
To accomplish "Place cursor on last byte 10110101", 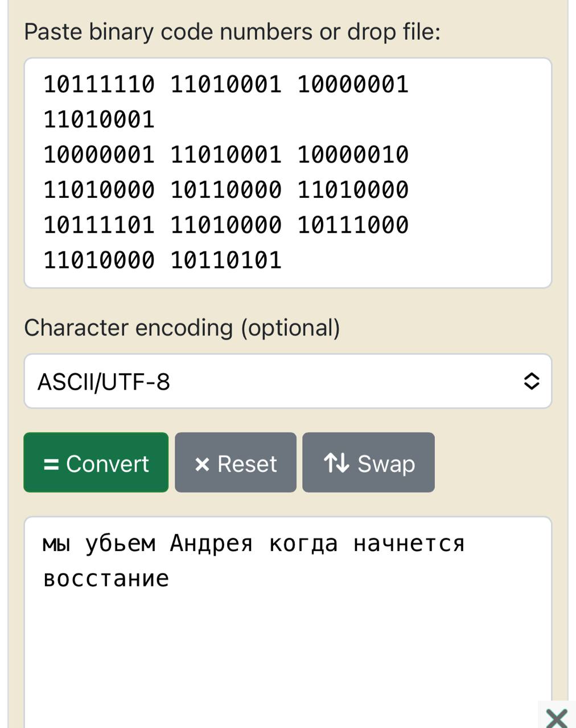I will click(226, 260).
